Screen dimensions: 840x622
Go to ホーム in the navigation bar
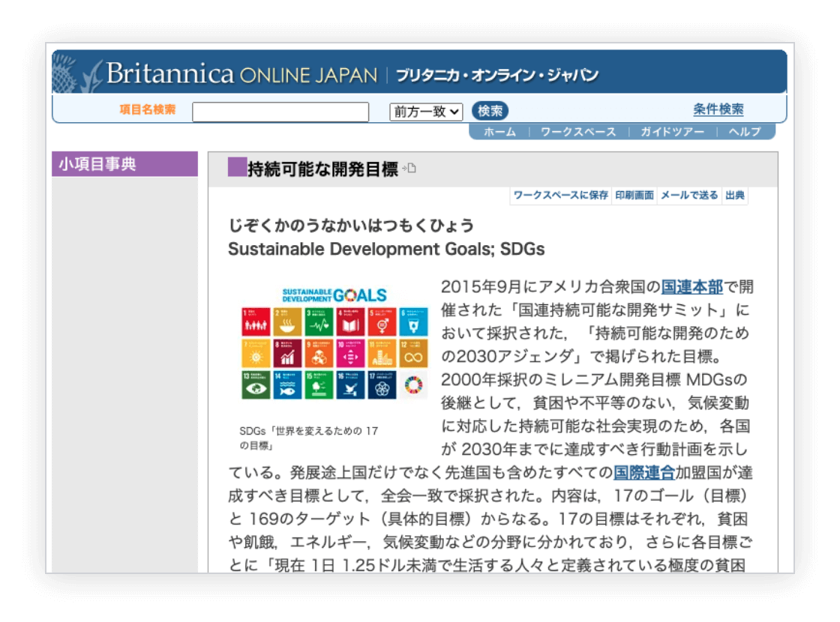tap(499, 132)
